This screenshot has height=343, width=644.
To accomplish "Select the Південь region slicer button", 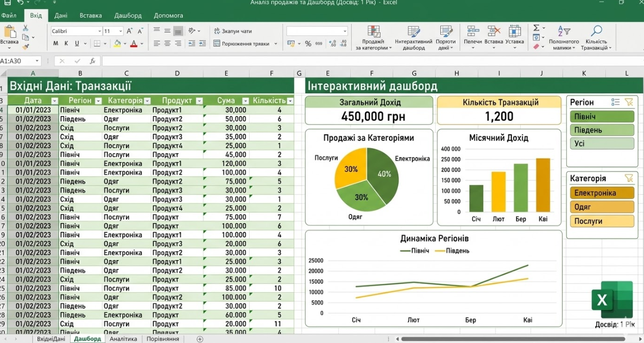I will coord(602,130).
